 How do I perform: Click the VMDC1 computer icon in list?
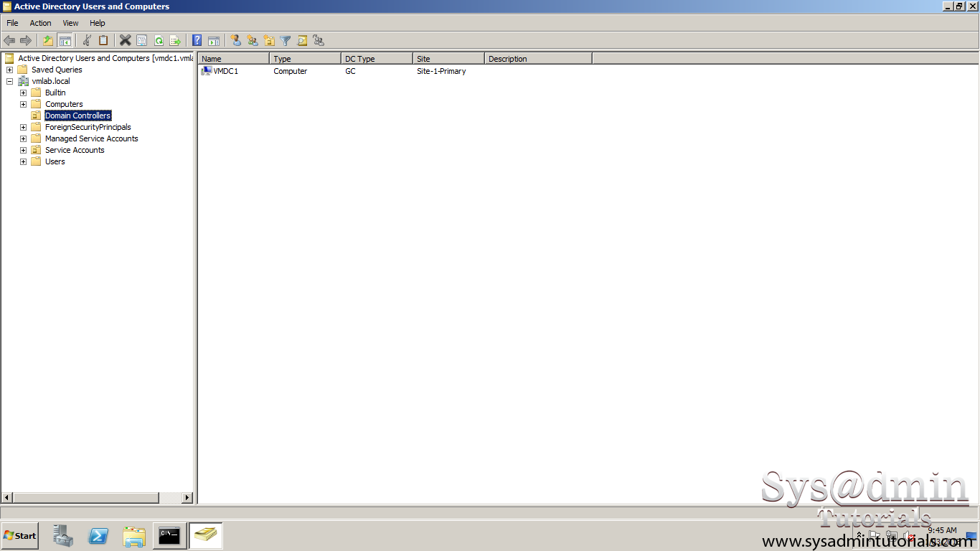click(207, 71)
